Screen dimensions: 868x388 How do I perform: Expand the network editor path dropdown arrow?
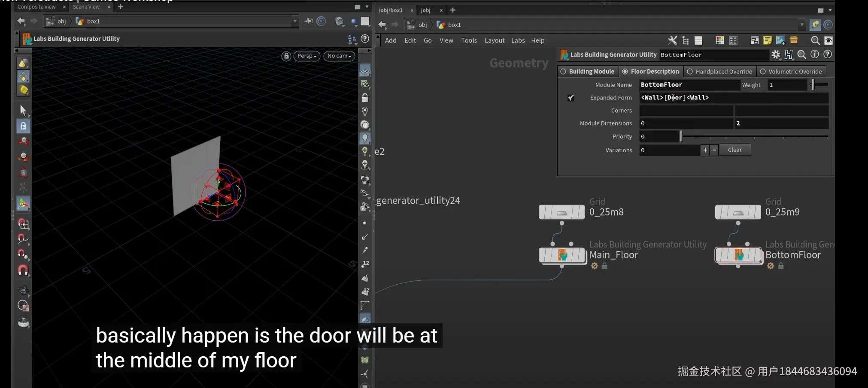(x=801, y=24)
